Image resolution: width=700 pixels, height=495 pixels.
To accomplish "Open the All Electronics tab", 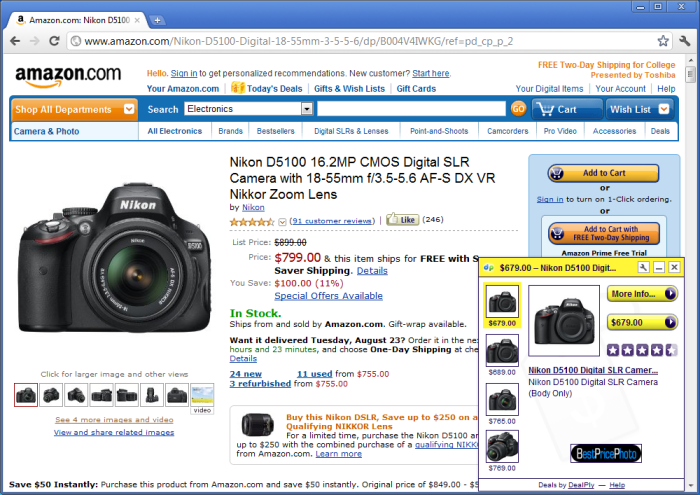I will [x=175, y=131].
